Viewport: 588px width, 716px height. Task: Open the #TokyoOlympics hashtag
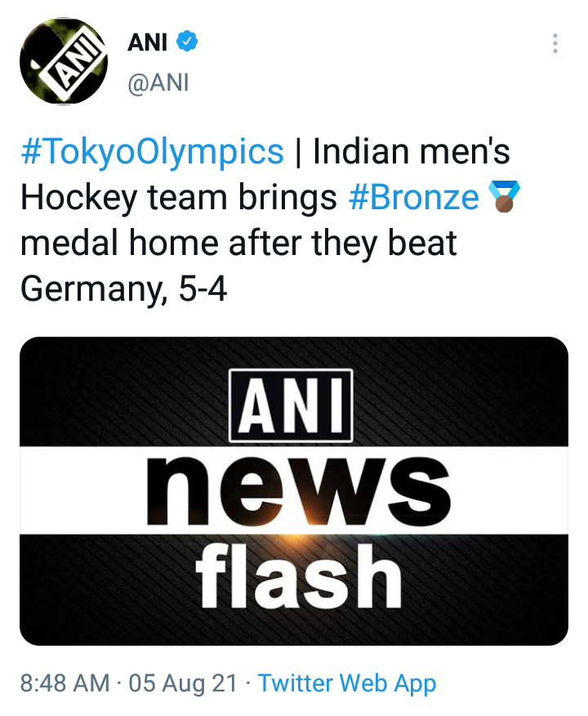152,152
